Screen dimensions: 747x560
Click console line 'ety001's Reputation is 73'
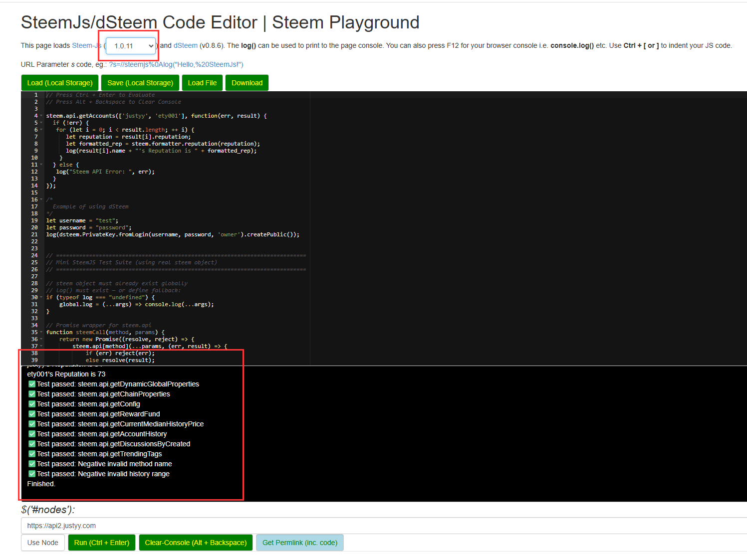[66, 374]
